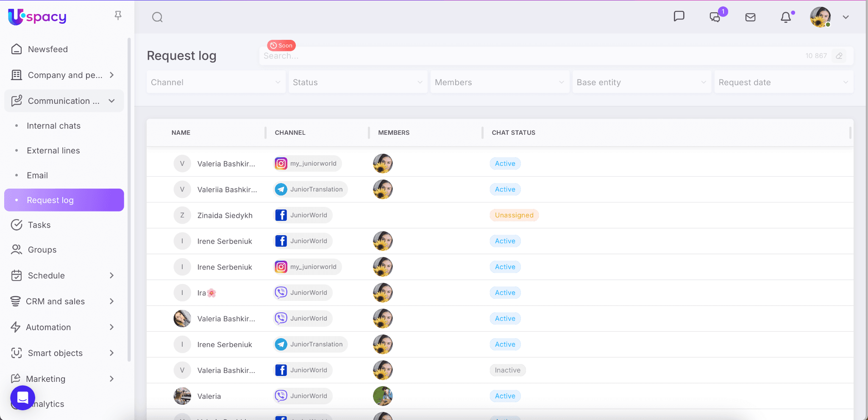Open the Channel filter dropdown

(216, 82)
